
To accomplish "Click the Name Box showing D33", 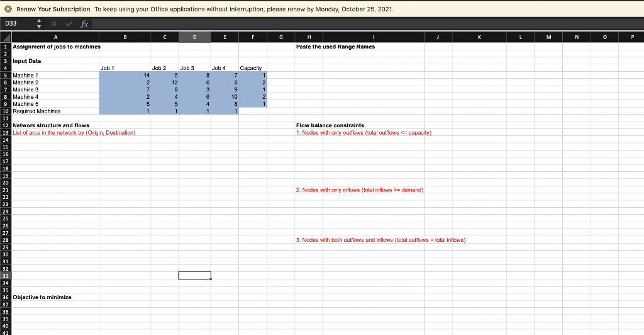I will click(19, 23).
